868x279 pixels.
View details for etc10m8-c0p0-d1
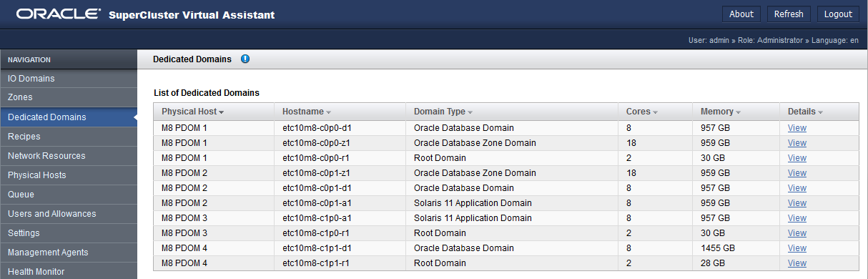point(797,128)
